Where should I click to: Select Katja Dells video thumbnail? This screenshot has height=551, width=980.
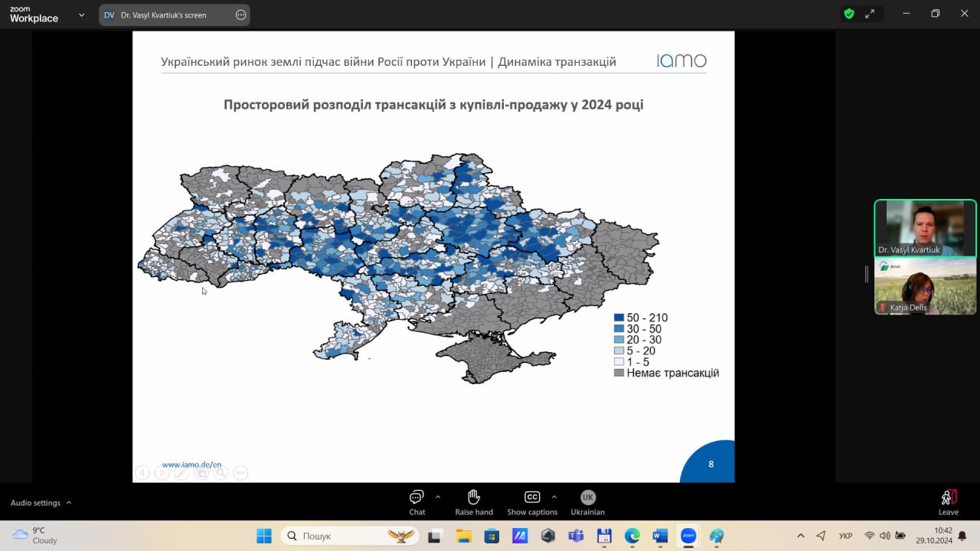pos(925,287)
